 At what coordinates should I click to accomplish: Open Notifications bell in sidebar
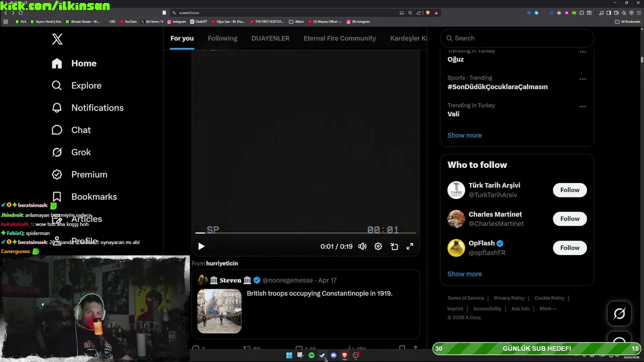coord(88,108)
